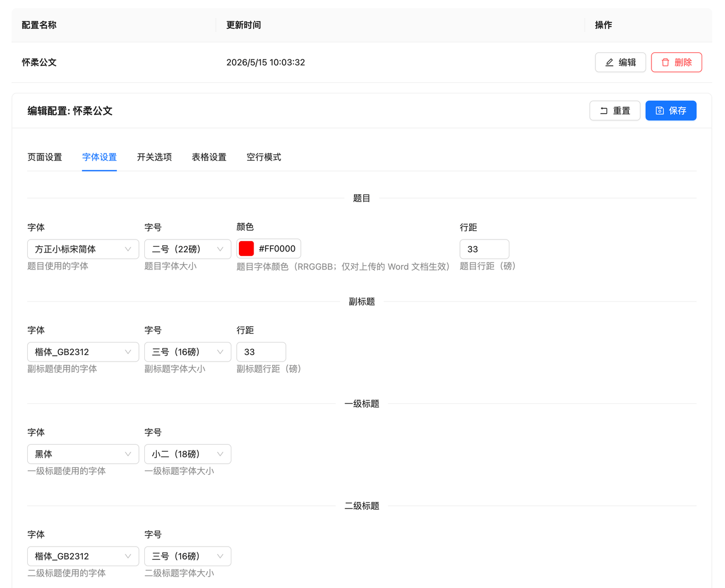Click the 颜色 field label
The image size is (725, 588).
point(245,227)
